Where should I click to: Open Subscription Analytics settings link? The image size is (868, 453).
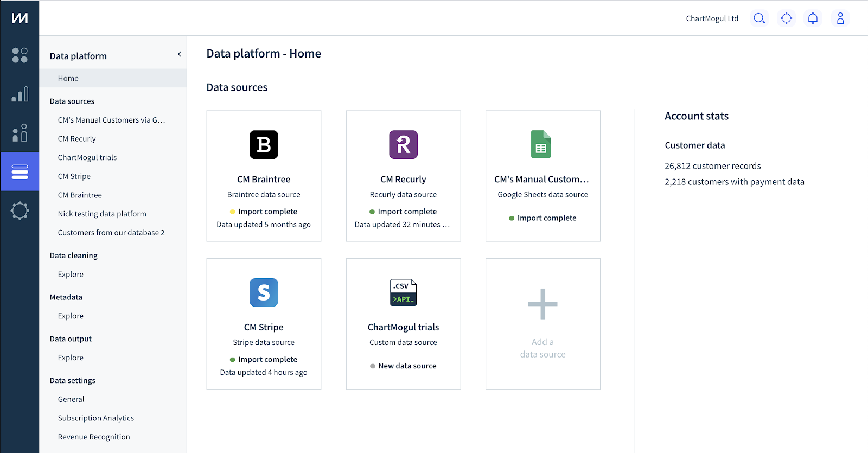tap(96, 418)
